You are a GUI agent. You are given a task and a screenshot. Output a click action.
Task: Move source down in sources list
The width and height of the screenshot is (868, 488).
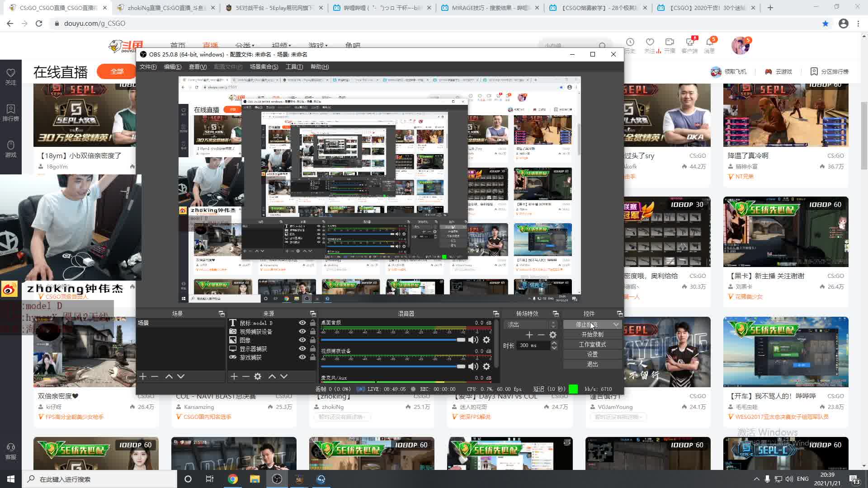284,376
